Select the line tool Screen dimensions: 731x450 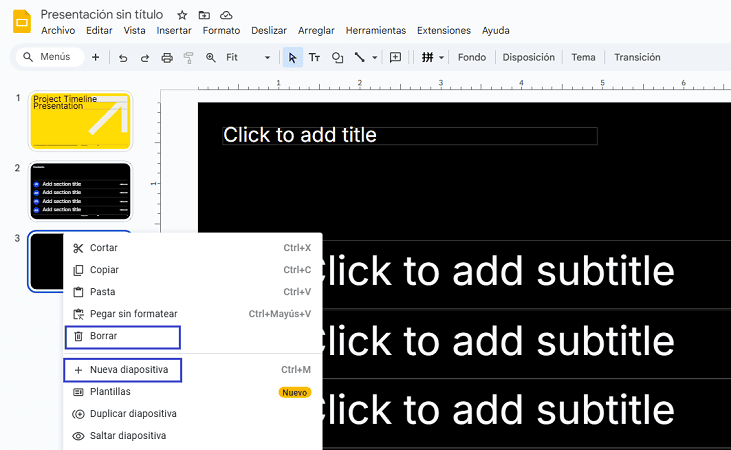coord(359,57)
